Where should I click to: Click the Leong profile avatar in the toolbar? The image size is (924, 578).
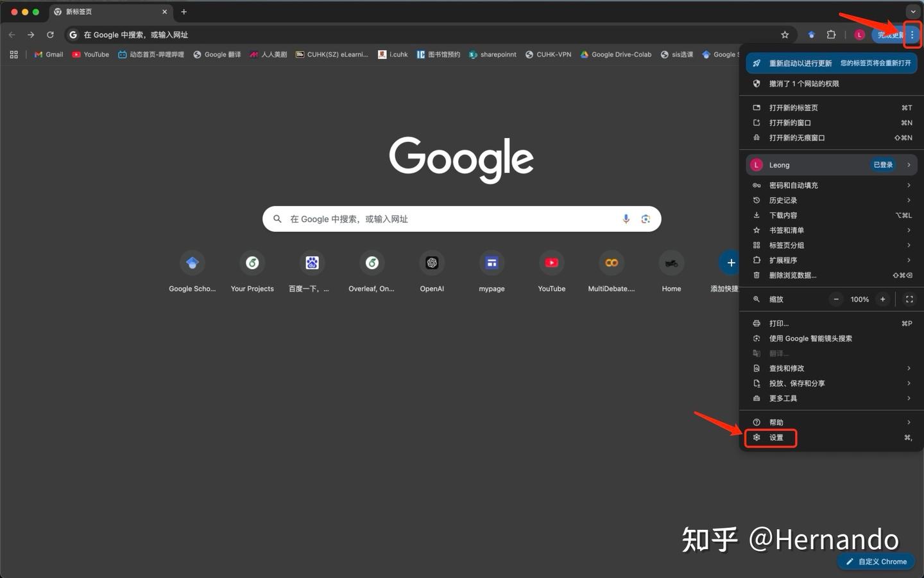coord(860,35)
